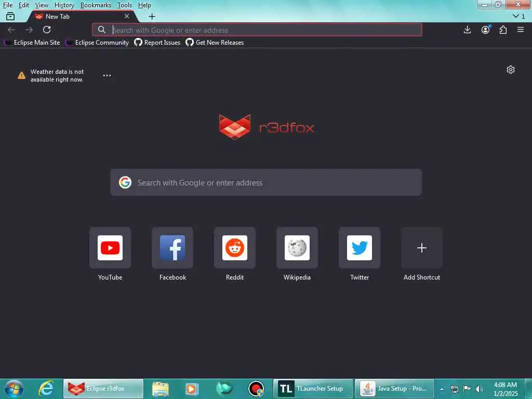Open the downloads panel icon
This screenshot has height=399, width=532.
click(467, 30)
